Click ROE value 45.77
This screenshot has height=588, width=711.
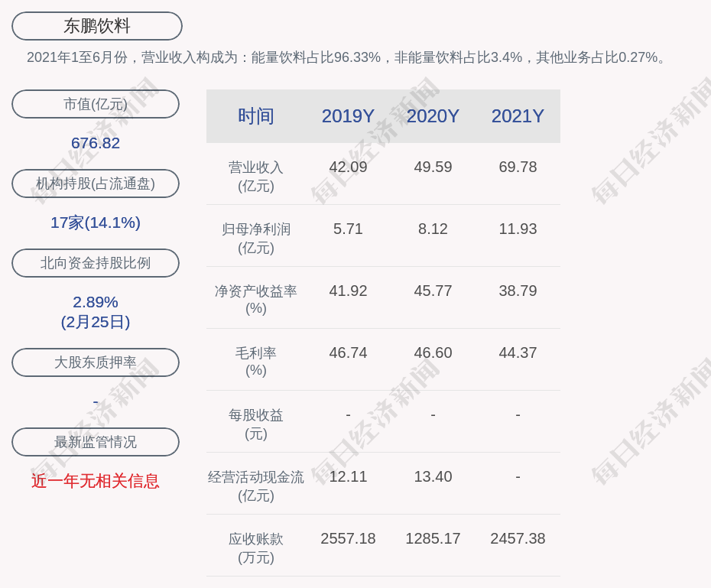point(433,291)
